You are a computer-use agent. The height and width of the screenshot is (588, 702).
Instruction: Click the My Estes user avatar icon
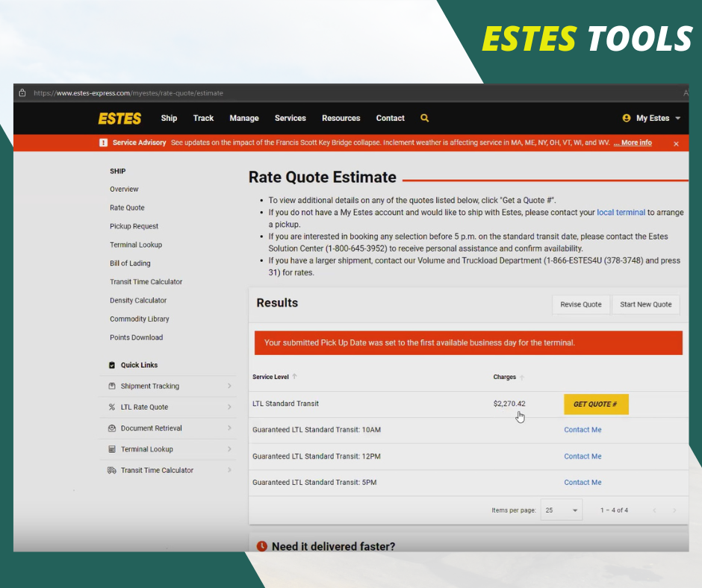(x=627, y=118)
